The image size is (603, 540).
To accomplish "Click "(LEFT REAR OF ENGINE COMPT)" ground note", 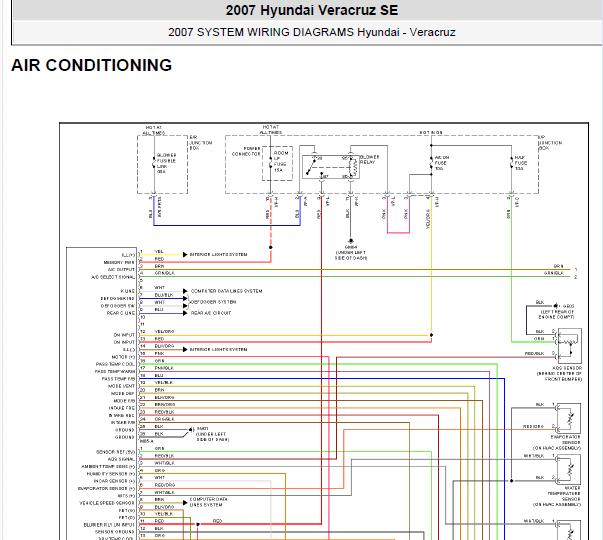I will [x=557, y=314].
